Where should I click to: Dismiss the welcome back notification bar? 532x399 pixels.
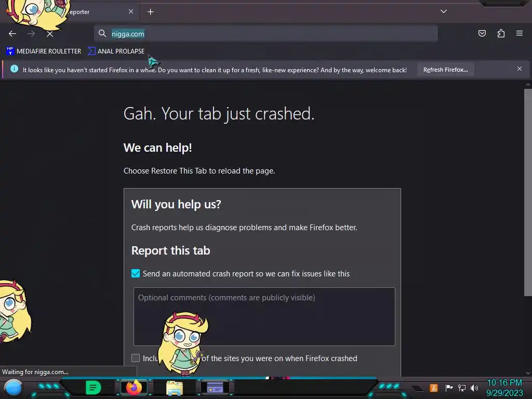pyautogui.click(x=520, y=69)
